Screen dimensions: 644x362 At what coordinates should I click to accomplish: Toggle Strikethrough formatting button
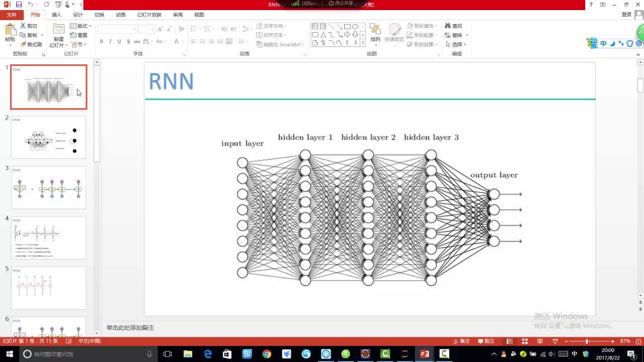pyautogui.click(x=137, y=42)
